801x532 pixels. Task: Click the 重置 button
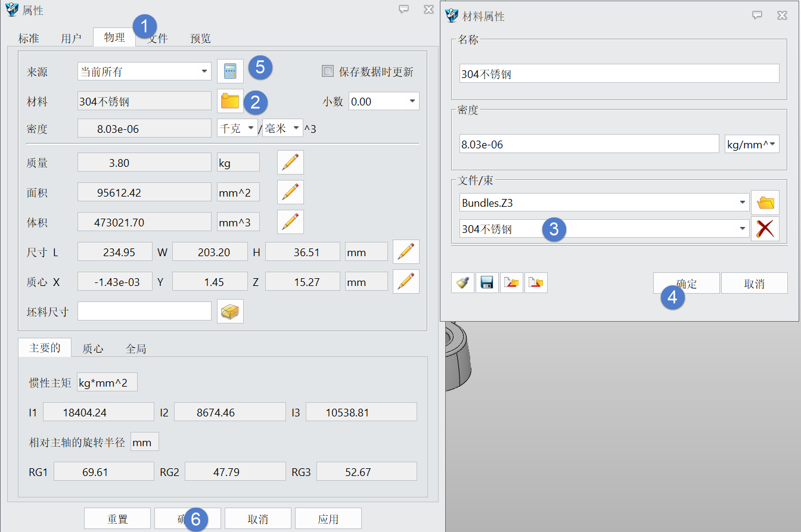click(x=117, y=518)
